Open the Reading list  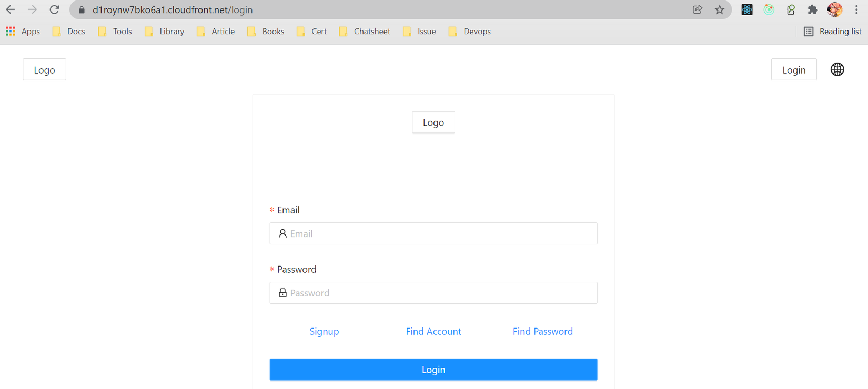coord(833,32)
